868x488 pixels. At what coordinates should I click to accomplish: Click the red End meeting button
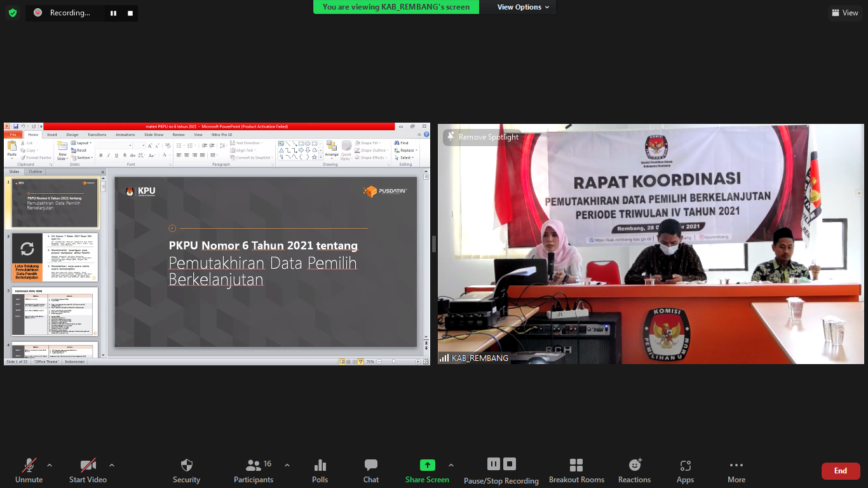click(840, 471)
